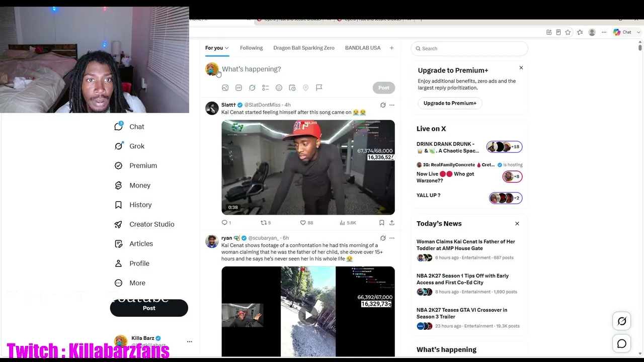
Task: Join Now Live Who got Warzone space
Action: (469, 173)
